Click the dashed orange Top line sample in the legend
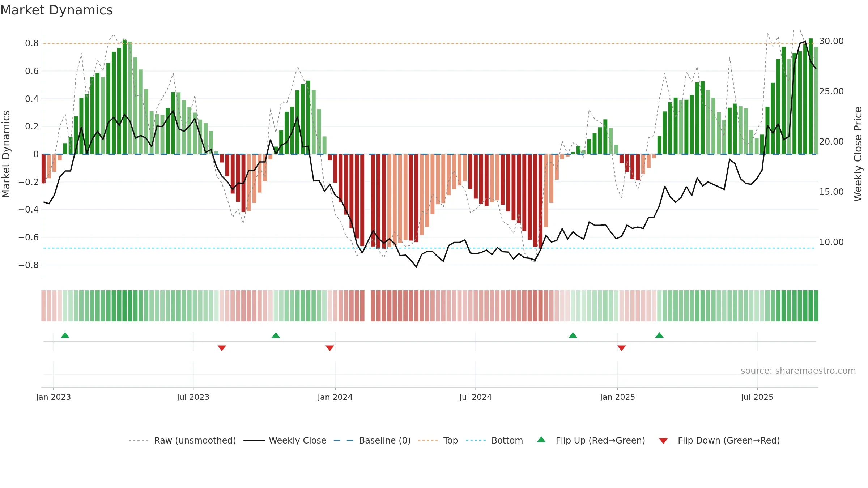Image resolution: width=868 pixels, height=488 pixels. (x=428, y=440)
